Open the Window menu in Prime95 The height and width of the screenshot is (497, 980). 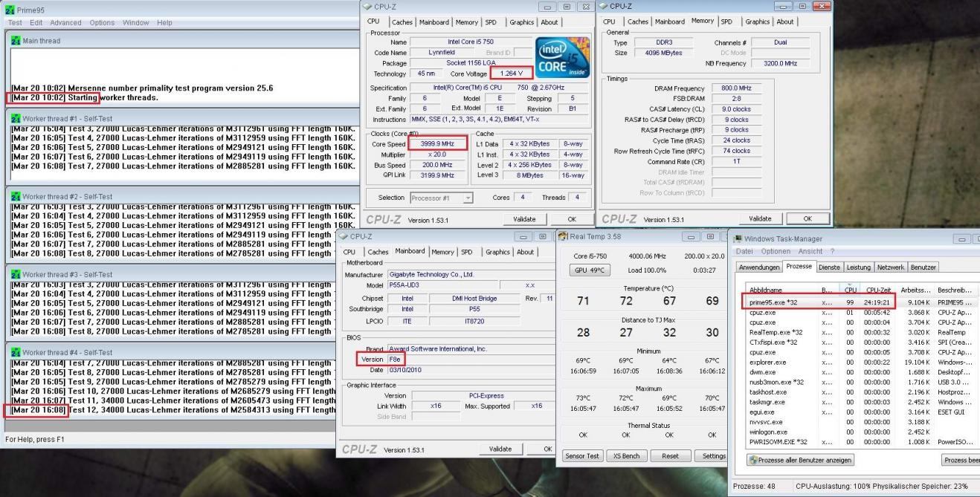click(136, 23)
